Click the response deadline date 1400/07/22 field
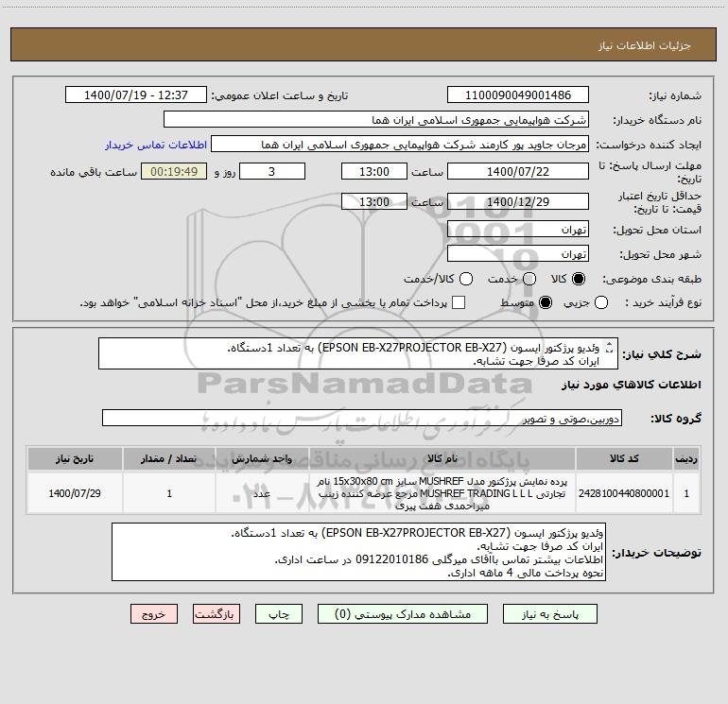The image size is (728, 704). tap(518, 171)
